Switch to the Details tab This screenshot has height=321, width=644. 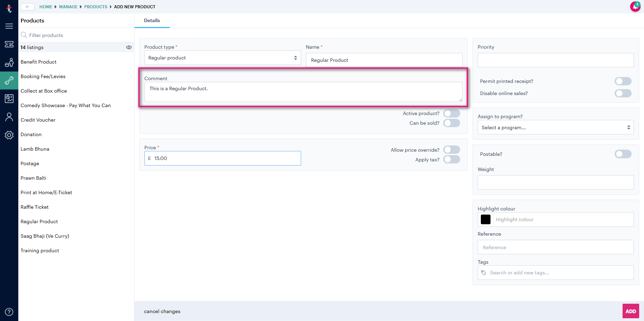pos(152,20)
